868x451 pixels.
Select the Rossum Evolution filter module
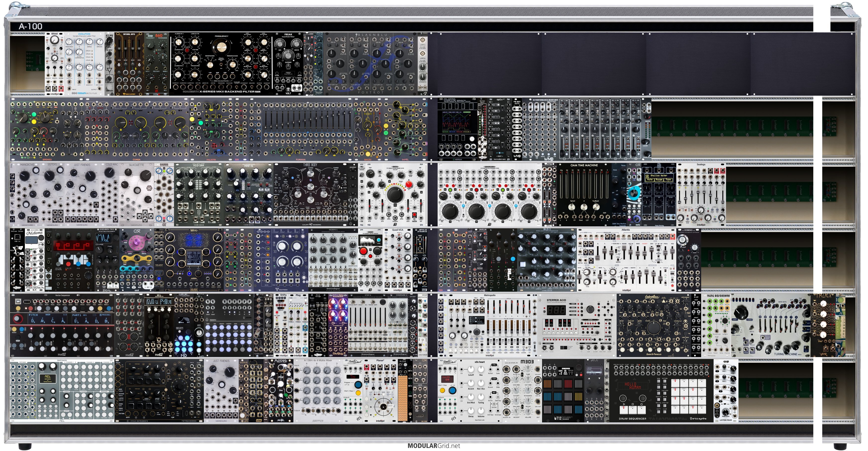coord(85,64)
